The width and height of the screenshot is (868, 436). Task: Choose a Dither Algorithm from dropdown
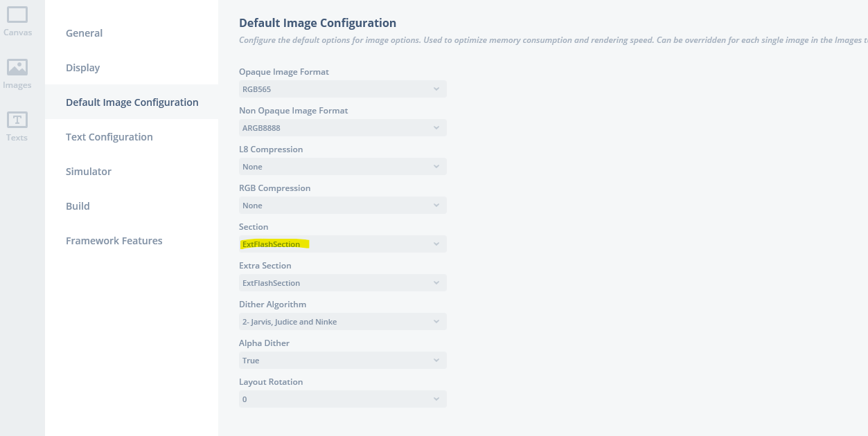coord(342,322)
